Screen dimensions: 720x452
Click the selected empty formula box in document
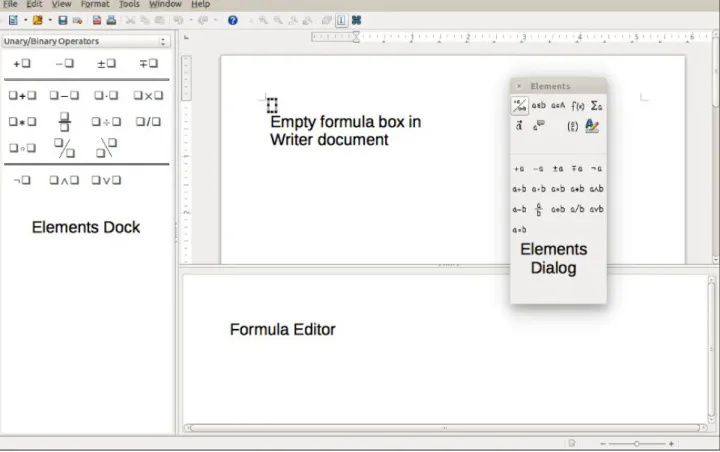[272, 106]
